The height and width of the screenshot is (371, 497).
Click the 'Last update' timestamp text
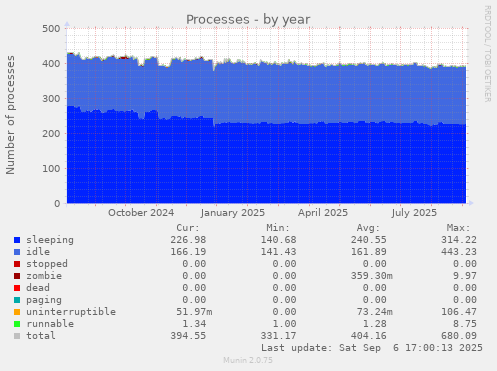coord(372,348)
